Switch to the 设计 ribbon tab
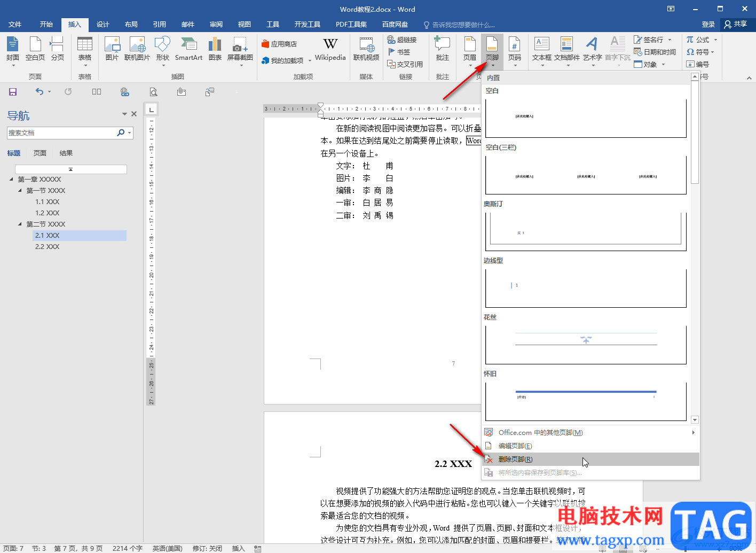 103,25
